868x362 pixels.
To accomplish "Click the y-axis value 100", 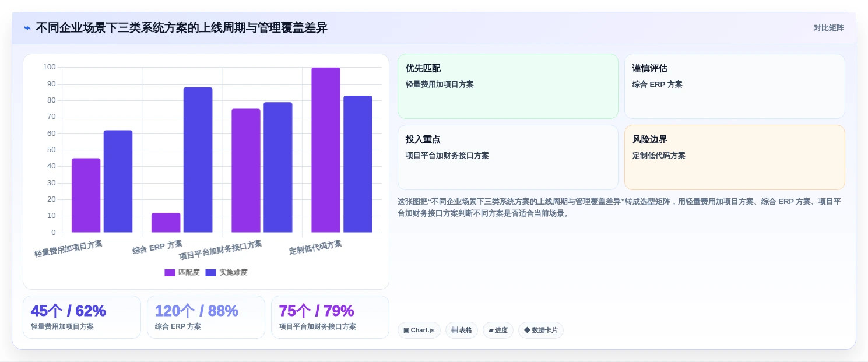I will pos(50,68).
